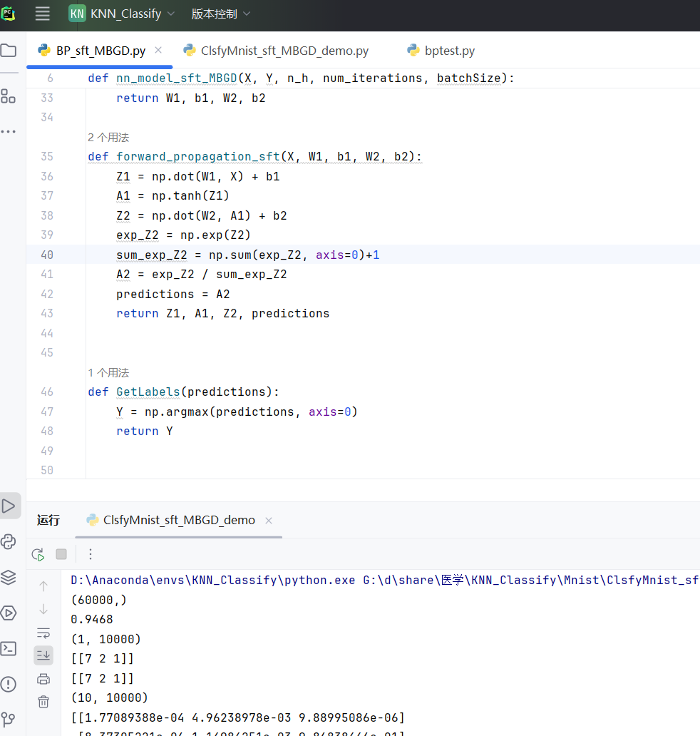Click the '2 个用法' usages hint
Image resolution: width=700 pixels, height=736 pixels.
point(108,138)
